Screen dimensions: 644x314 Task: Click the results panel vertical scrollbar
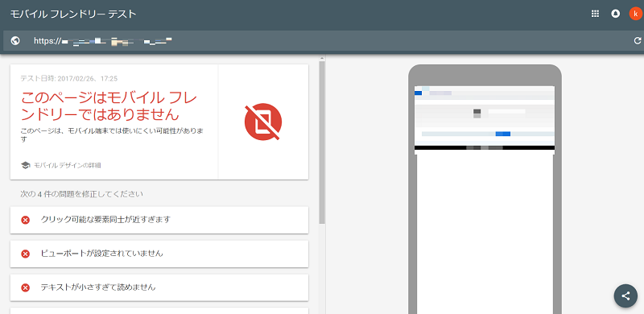[321, 143]
